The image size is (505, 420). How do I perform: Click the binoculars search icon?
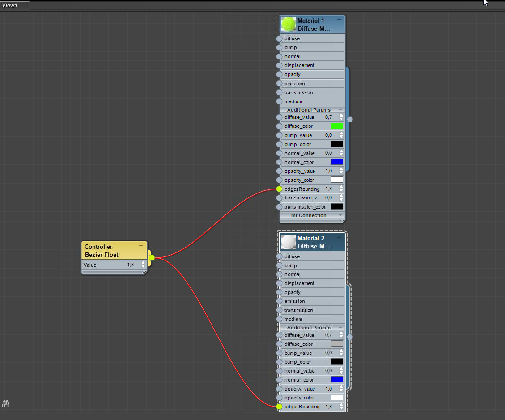(x=6, y=403)
